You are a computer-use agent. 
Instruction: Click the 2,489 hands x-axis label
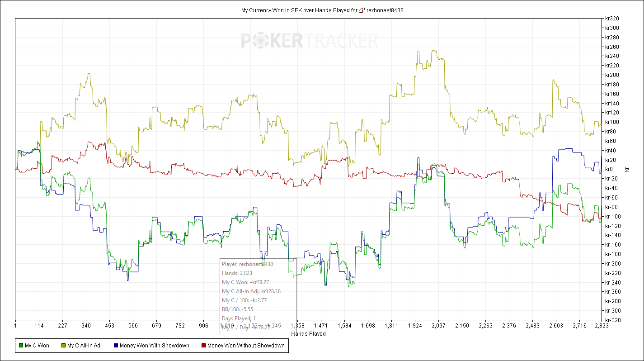point(533,325)
